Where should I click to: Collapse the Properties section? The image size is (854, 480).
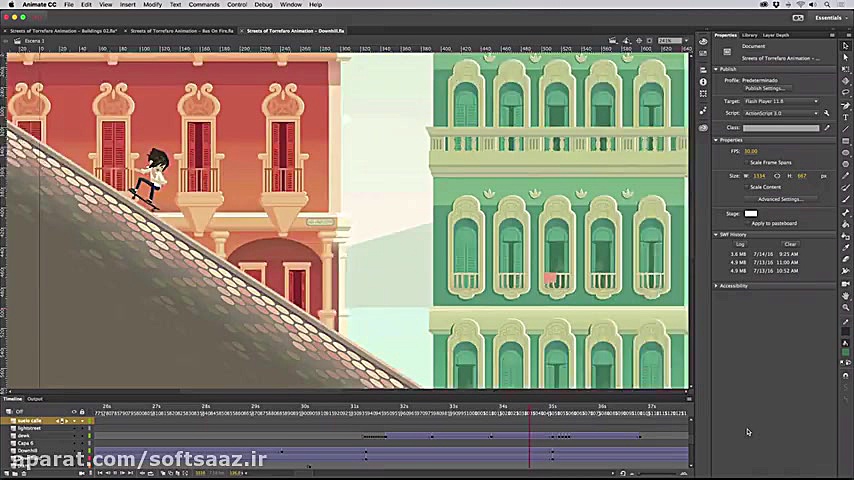point(716,140)
